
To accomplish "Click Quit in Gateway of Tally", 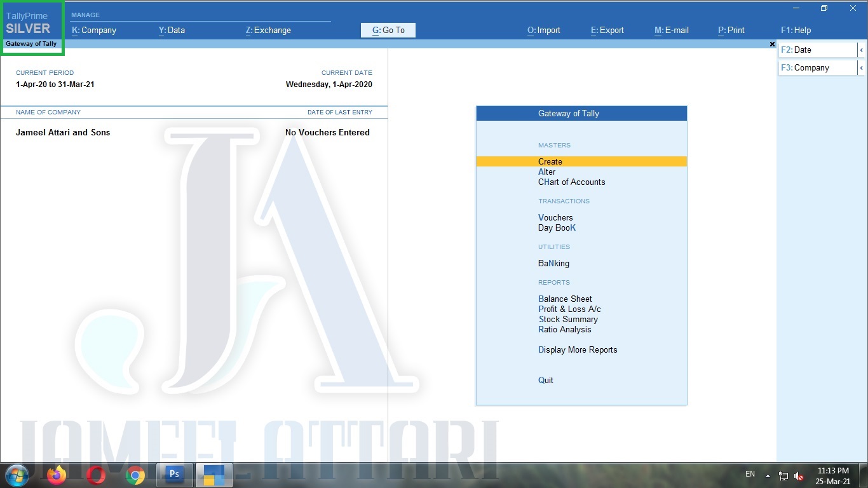I will [x=546, y=380].
